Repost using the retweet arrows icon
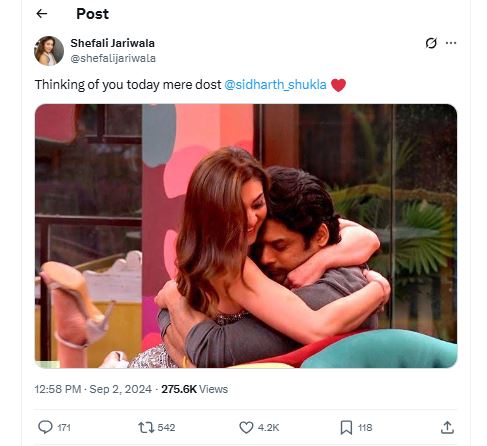The width and height of the screenshot is (487, 446). pyautogui.click(x=146, y=427)
